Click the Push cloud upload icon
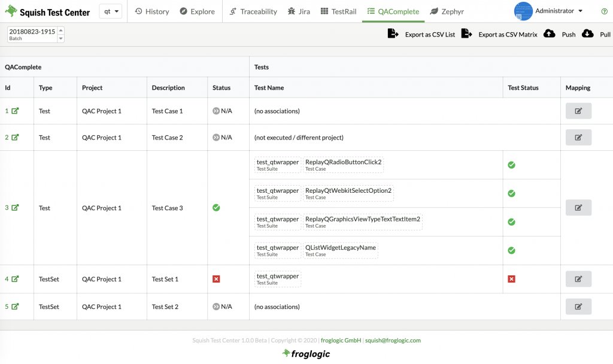This screenshot has width=613, height=364. [549, 34]
